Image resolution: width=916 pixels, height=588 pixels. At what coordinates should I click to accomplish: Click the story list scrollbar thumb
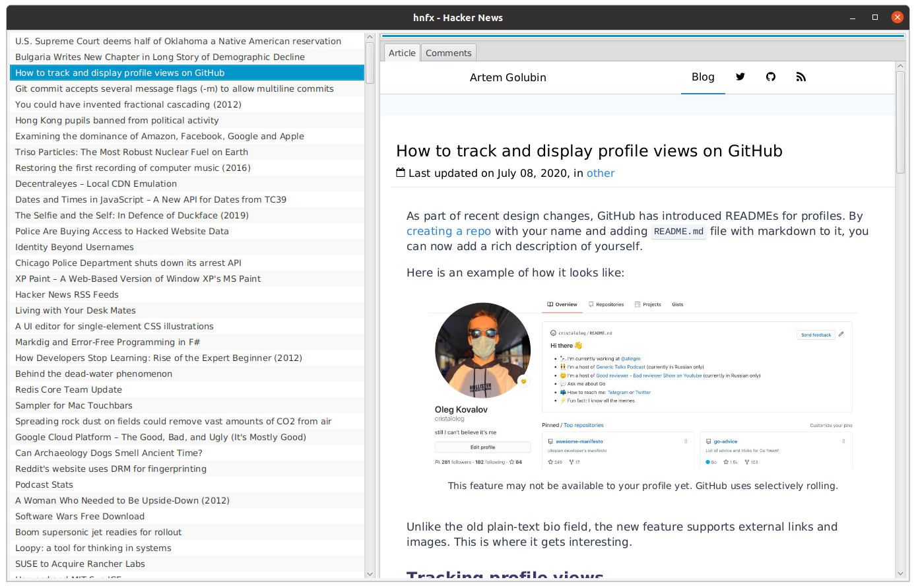point(370,63)
